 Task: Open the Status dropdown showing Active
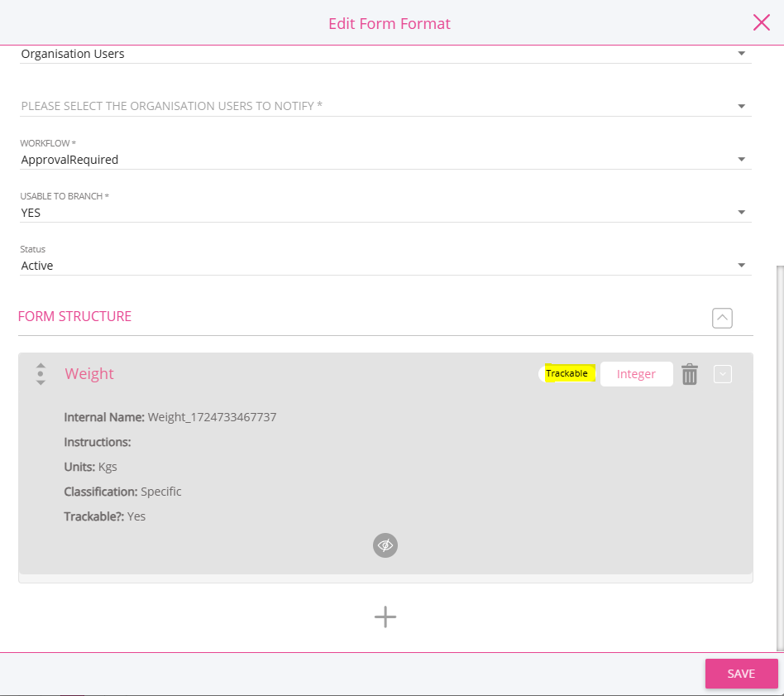click(385, 266)
